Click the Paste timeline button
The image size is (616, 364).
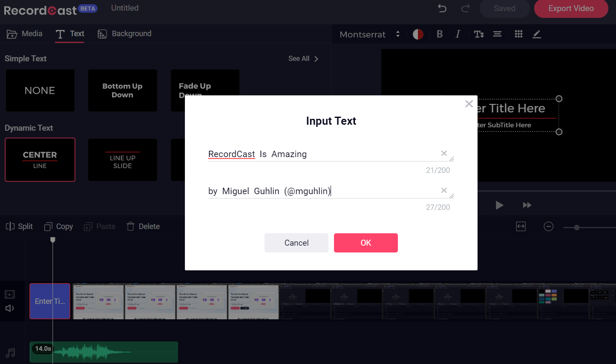(x=100, y=226)
